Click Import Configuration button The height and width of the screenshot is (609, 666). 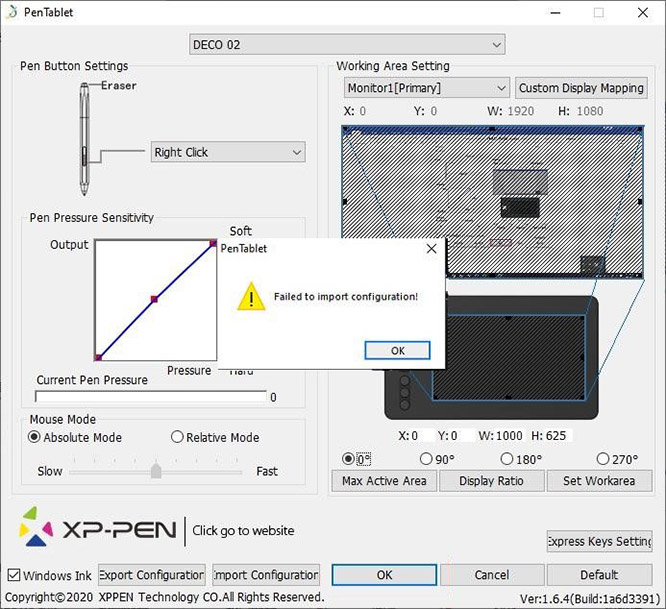tap(266, 575)
